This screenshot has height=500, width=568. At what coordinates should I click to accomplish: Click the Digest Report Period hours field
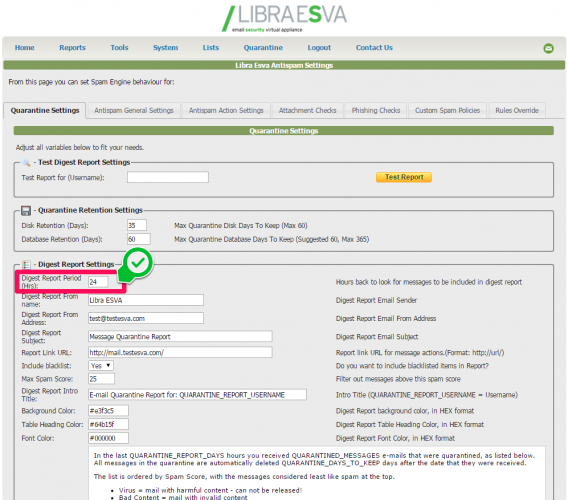pos(98,282)
